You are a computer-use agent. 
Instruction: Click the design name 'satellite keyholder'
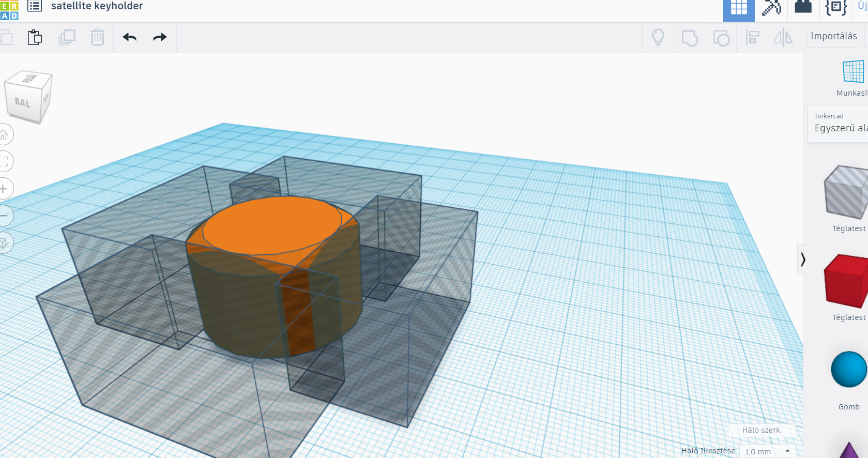97,6
